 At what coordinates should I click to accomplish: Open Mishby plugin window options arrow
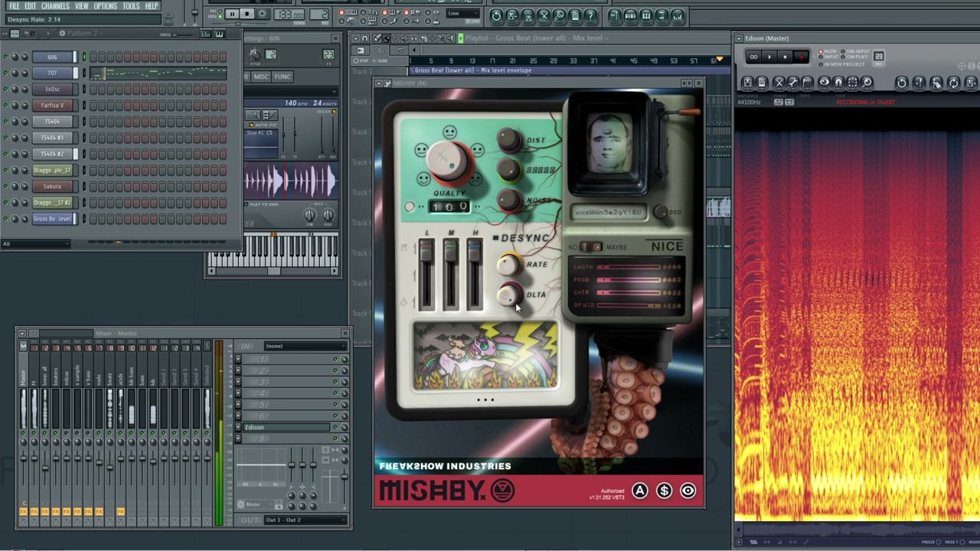pyautogui.click(x=379, y=83)
